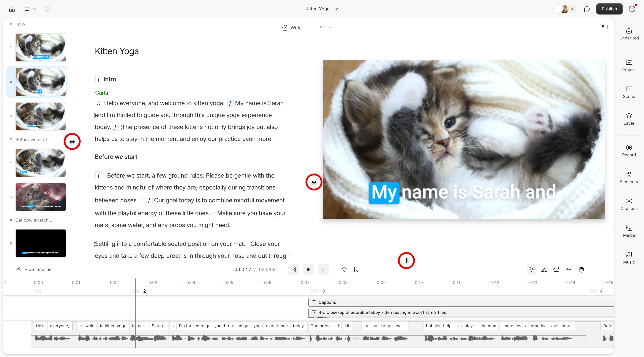Open the Media panel
This screenshot has height=357, width=644.
pos(629,231)
